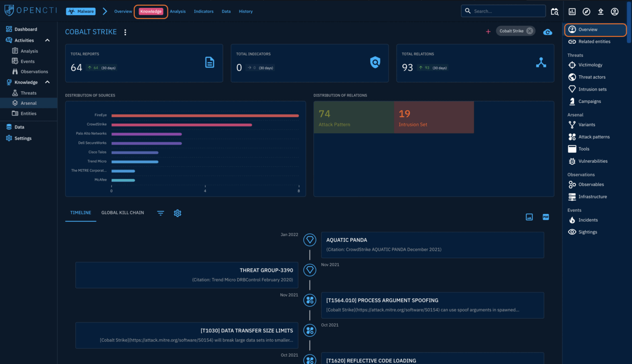Open Threat actors in right panel

pyautogui.click(x=596, y=77)
